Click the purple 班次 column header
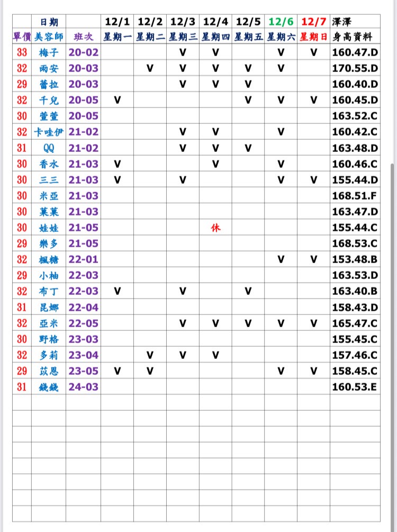 click(x=83, y=37)
